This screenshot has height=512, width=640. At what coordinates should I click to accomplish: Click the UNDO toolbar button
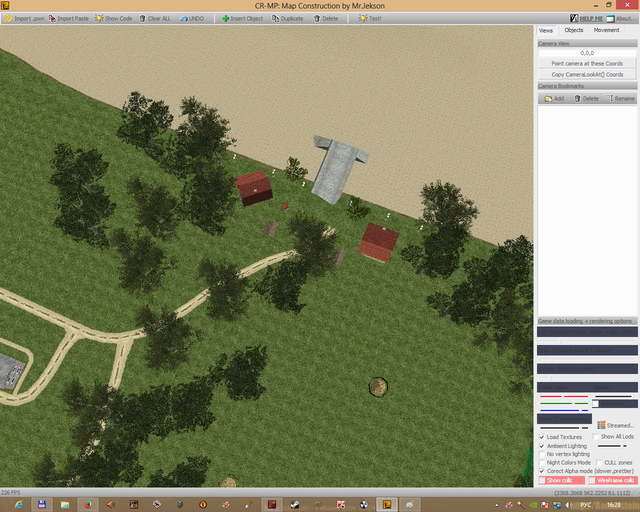pyautogui.click(x=192, y=18)
